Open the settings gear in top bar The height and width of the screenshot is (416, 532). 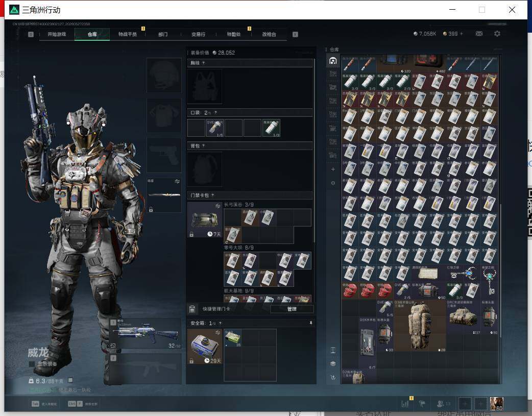click(497, 34)
